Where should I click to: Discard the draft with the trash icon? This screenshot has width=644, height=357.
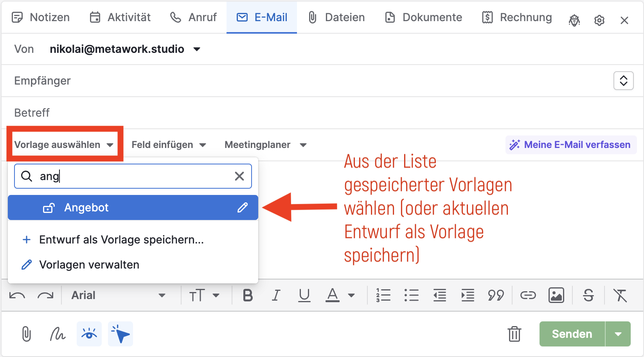[514, 334]
